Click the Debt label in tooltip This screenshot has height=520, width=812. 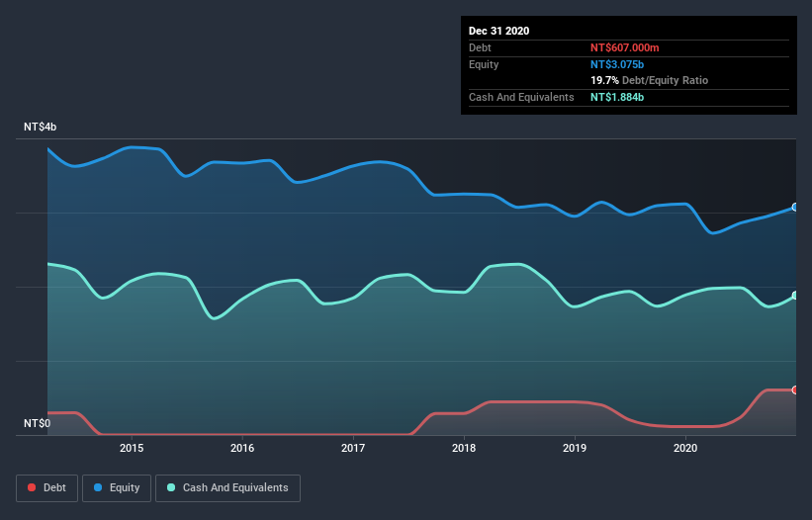[x=480, y=47]
